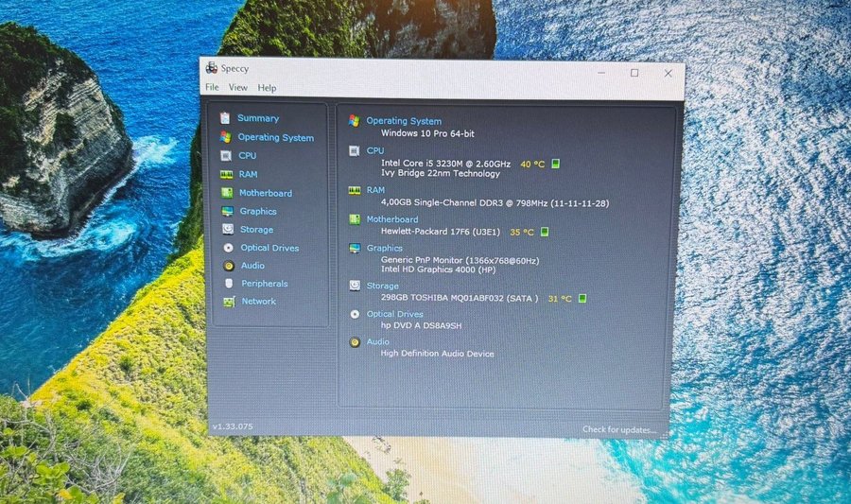Image resolution: width=851 pixels, height=504 pixels.
Task: Select Operating System in the sidebar
Action: [x=276, y=137]
